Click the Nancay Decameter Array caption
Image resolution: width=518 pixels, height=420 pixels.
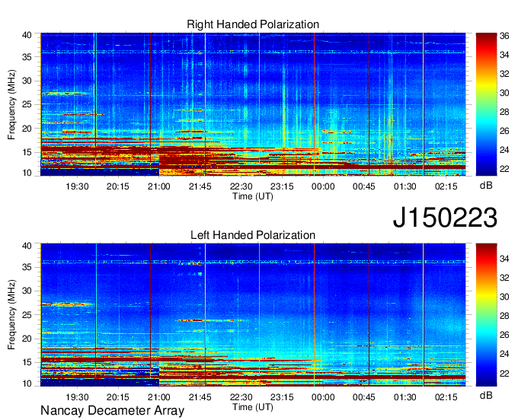point(112,411)
